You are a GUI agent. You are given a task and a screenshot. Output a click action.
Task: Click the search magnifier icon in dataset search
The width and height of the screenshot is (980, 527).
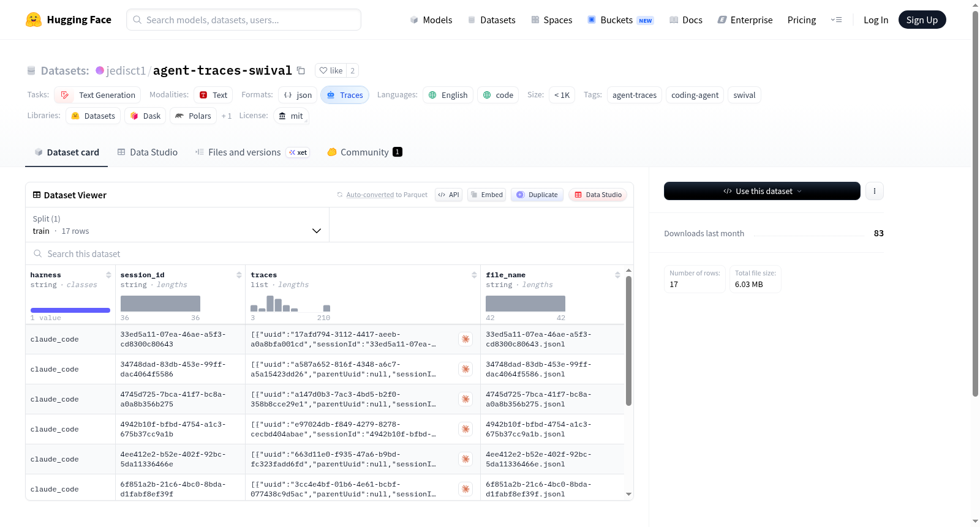tap(38, 253)
